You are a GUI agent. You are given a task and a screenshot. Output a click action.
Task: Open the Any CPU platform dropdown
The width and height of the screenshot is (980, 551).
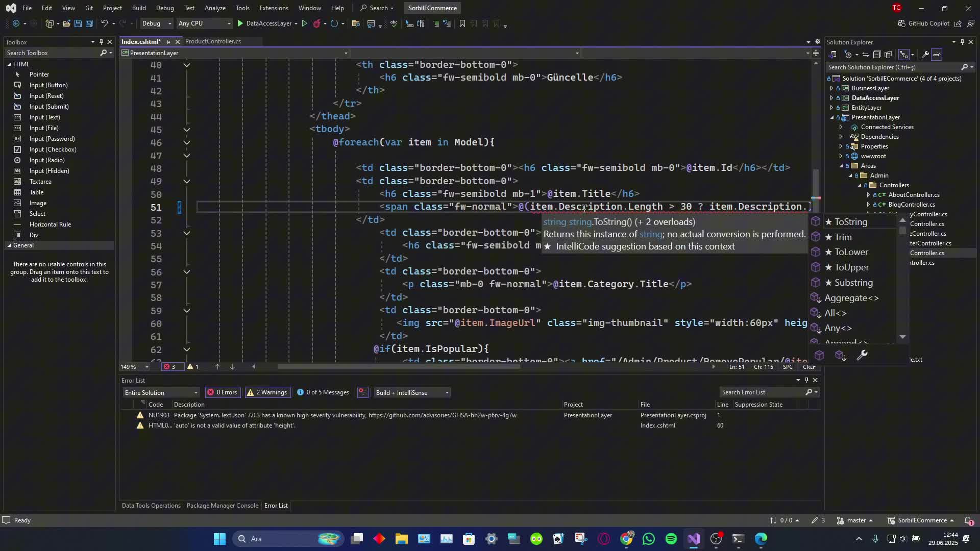[x=204, y=23]
